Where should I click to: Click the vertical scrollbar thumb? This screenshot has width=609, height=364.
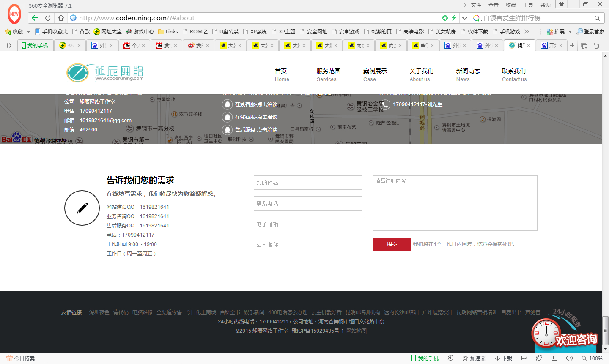[x=605, y=331]
